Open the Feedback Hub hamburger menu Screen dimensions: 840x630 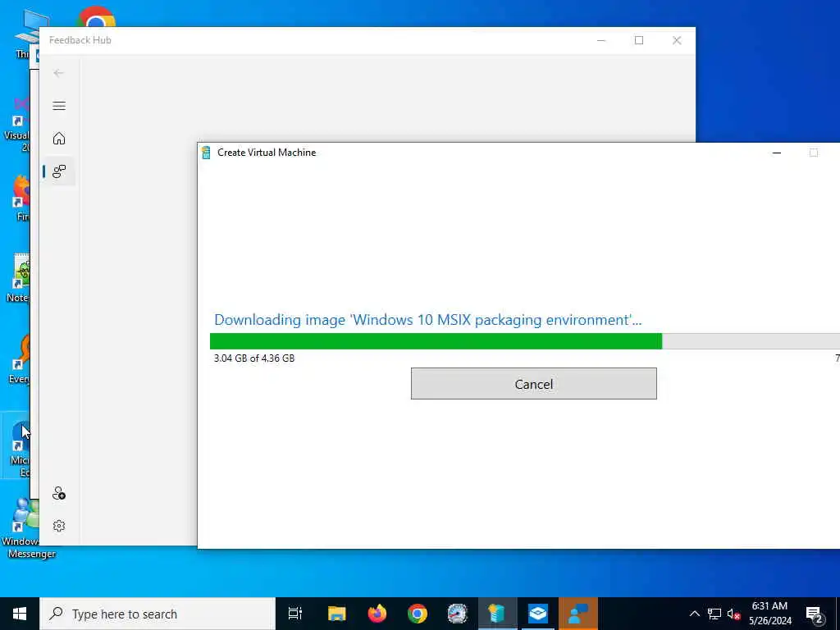point(59,106)
